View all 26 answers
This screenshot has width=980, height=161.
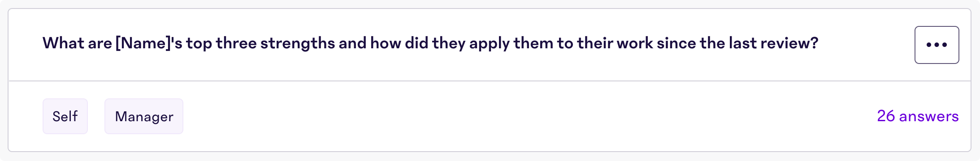click(918, 116)
